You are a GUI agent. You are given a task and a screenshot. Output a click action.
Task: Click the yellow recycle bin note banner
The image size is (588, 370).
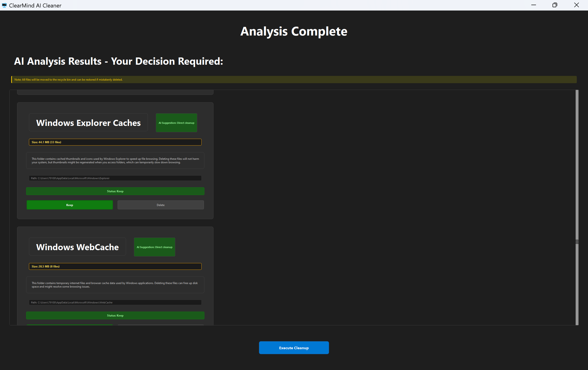click(294, 79)
